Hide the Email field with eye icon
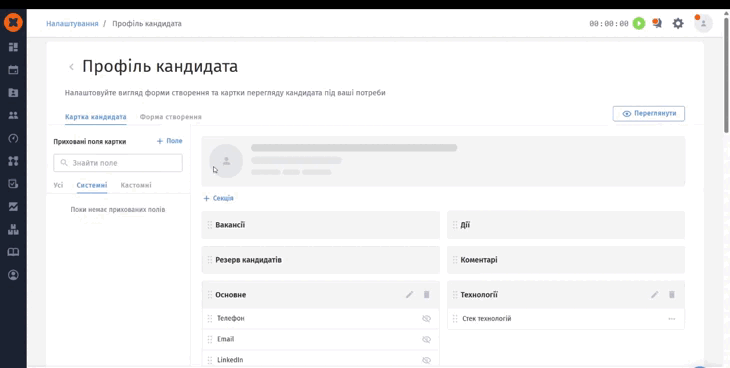Image resolution: width=730 pixels, height=368 pixels. pyautogui.click(x=426, y=339)
